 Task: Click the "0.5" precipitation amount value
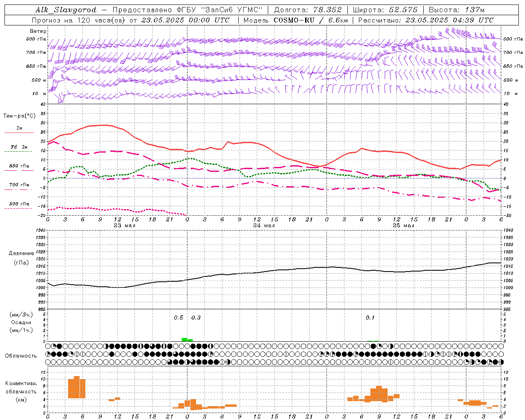coord(178,317)
